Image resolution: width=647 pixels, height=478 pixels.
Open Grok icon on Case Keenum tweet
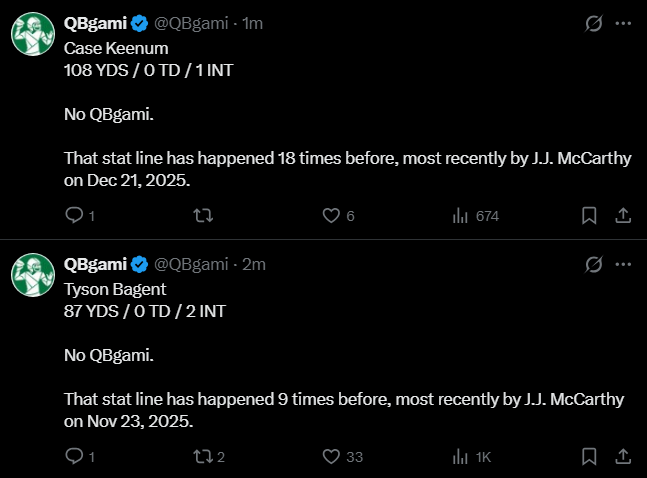[x=593, y=24]
